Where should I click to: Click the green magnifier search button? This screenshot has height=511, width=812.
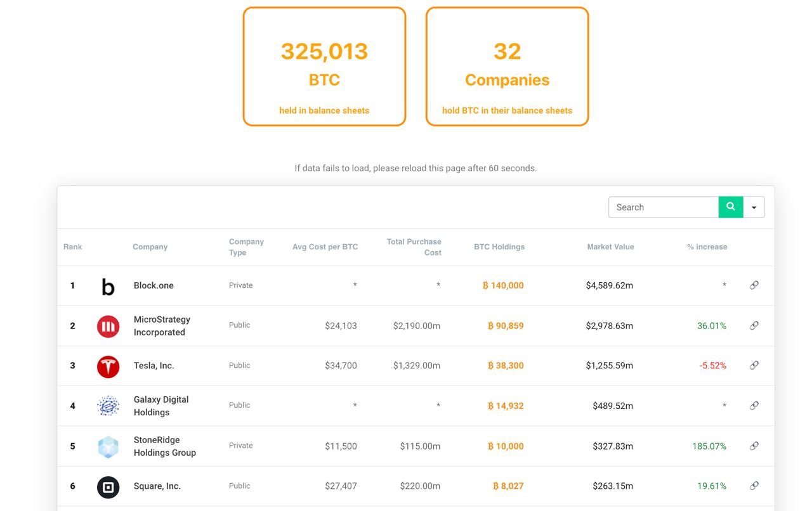(731, 207)
